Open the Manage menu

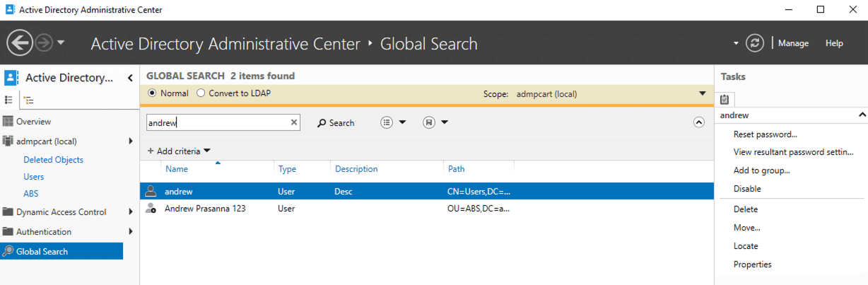tap(793, 43)
